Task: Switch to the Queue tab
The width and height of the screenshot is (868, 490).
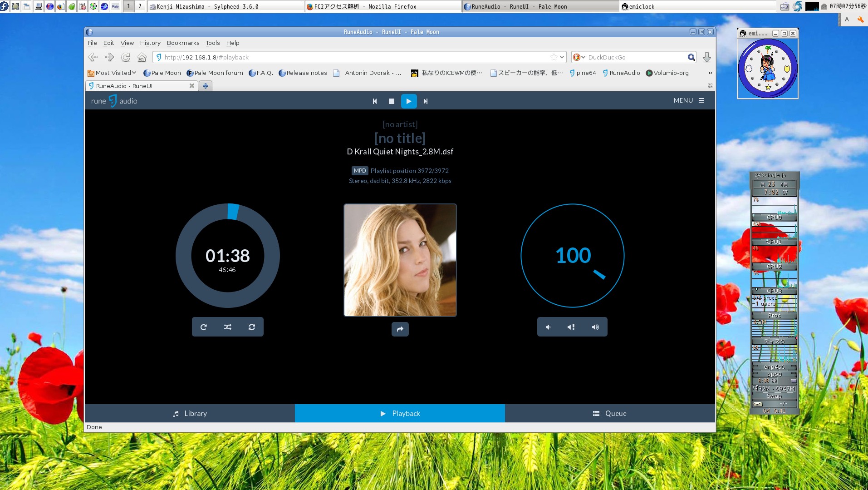Action: pos(610,413)
